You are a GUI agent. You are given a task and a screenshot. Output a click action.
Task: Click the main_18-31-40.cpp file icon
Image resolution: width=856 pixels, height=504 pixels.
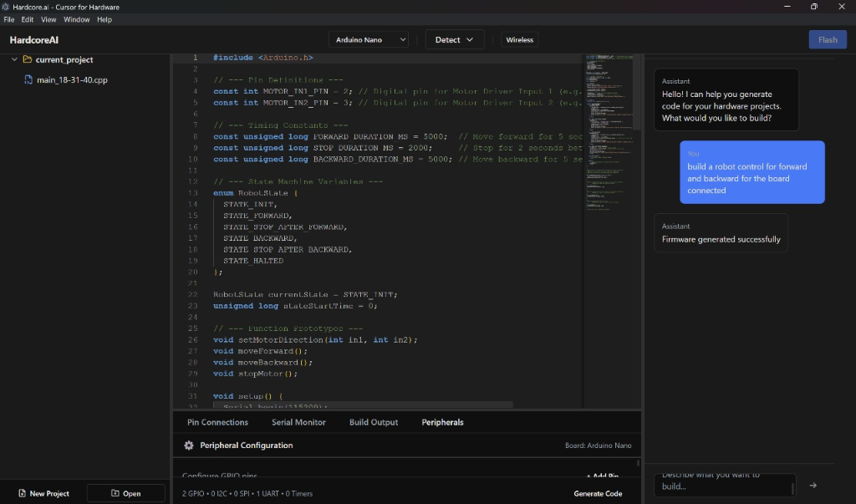pyautogui.click(x=28, y=80)
